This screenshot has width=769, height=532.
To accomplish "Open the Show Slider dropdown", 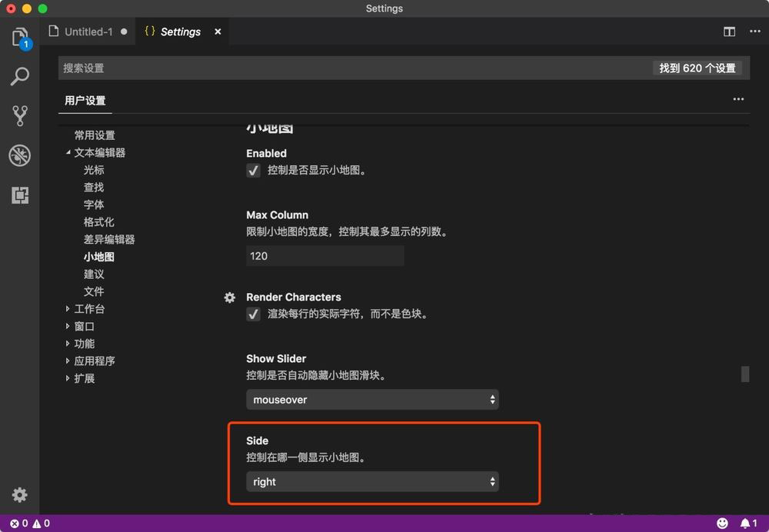I will [x=372, y=399].
